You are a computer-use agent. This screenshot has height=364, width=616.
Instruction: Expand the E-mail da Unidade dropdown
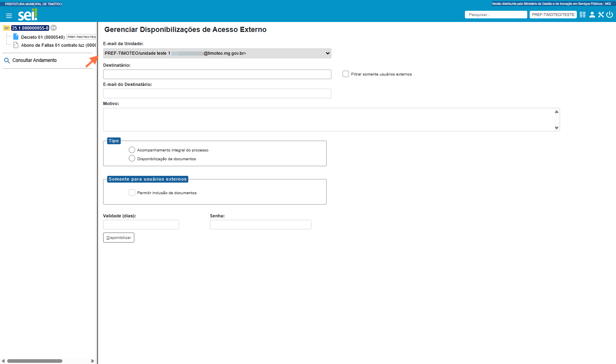[x=217, y=53]
